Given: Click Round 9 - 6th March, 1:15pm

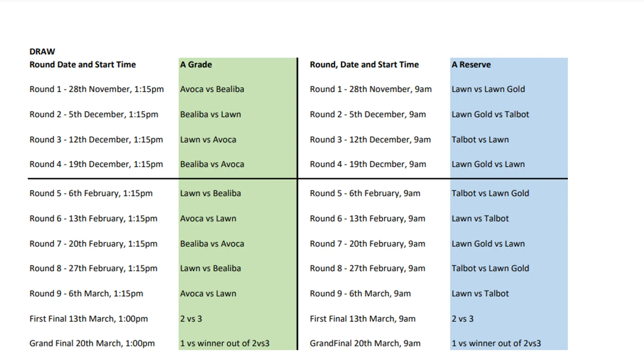Looking at the screenshot, I should click(x=86, y=293).
